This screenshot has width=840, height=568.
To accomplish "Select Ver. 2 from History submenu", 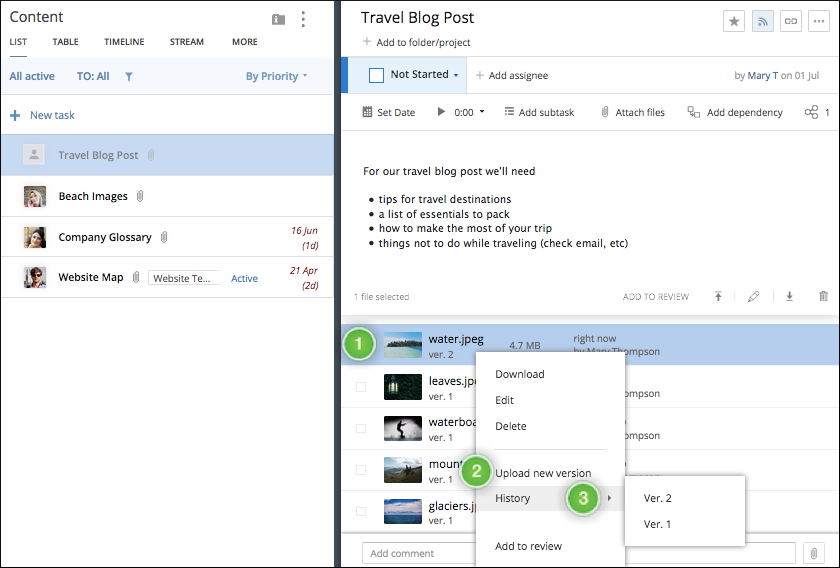I will tap(657, 498).
